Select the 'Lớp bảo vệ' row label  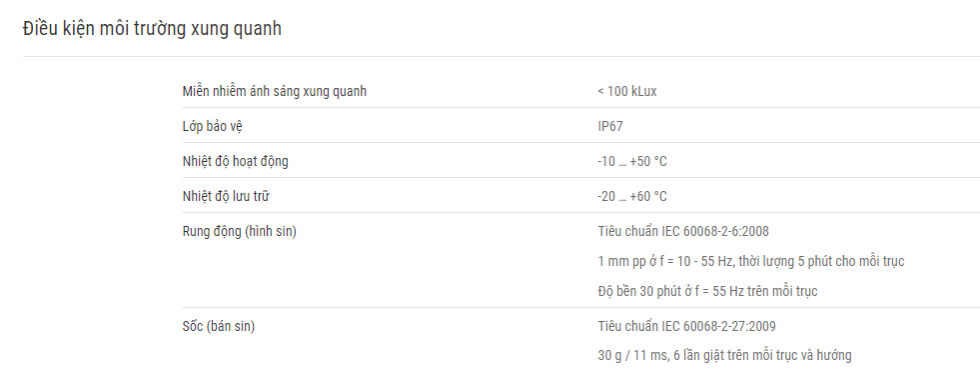[x=212, y=126]
